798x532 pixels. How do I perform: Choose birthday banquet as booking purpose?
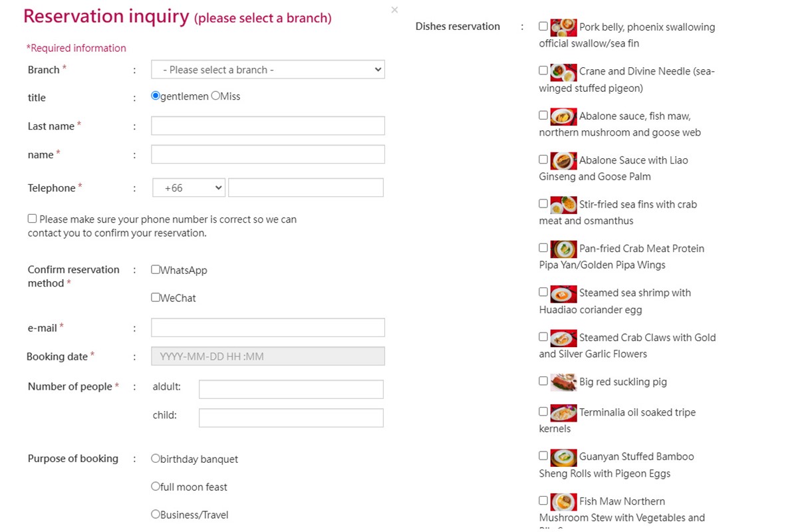click(156, 458)
